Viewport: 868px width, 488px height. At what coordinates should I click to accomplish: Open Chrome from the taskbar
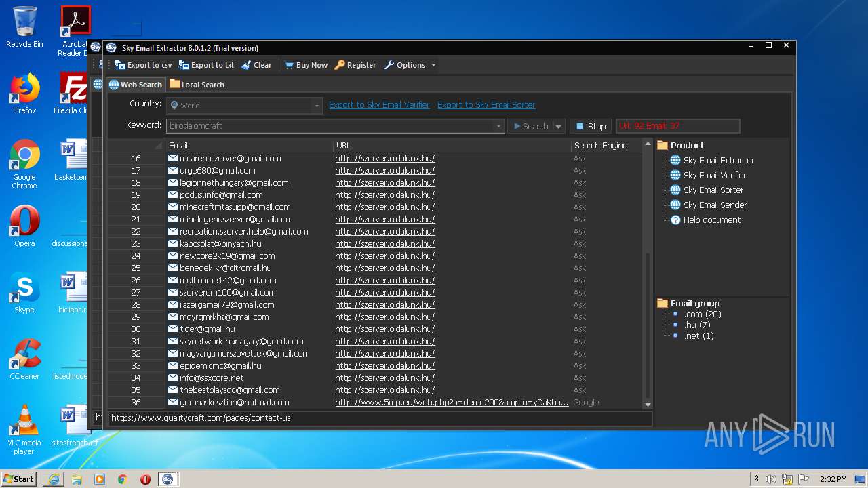point(122,479)
